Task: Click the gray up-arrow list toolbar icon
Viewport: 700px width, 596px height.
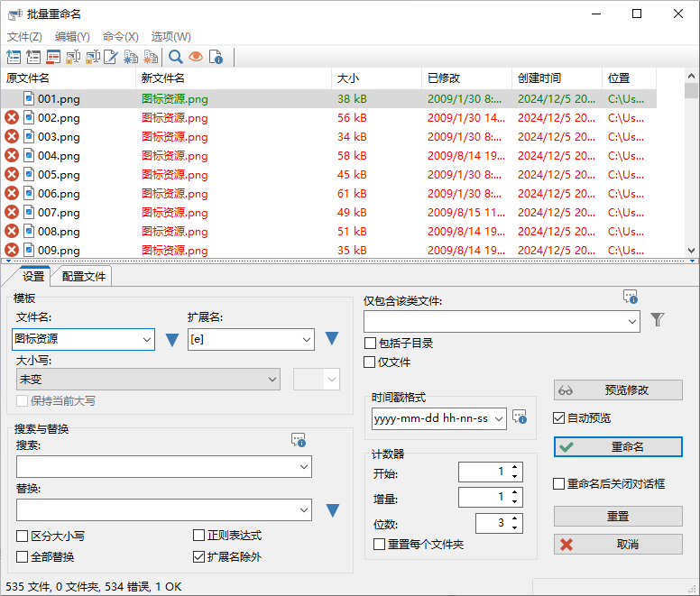Action: pos(33,57)
